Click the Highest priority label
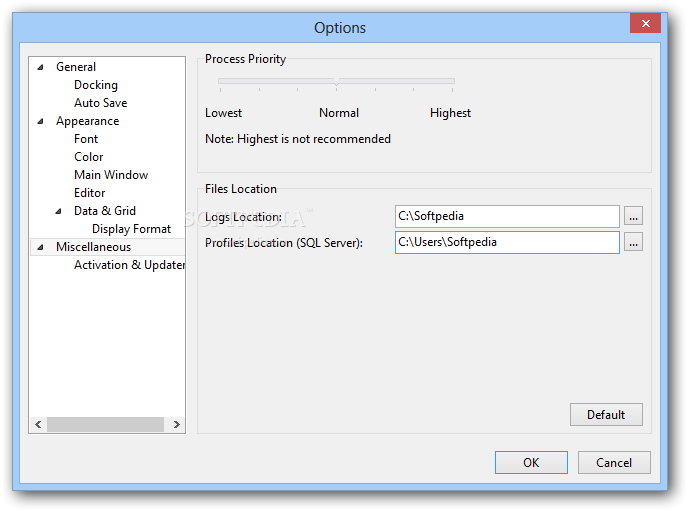688x511 pixels. (450, 113)
